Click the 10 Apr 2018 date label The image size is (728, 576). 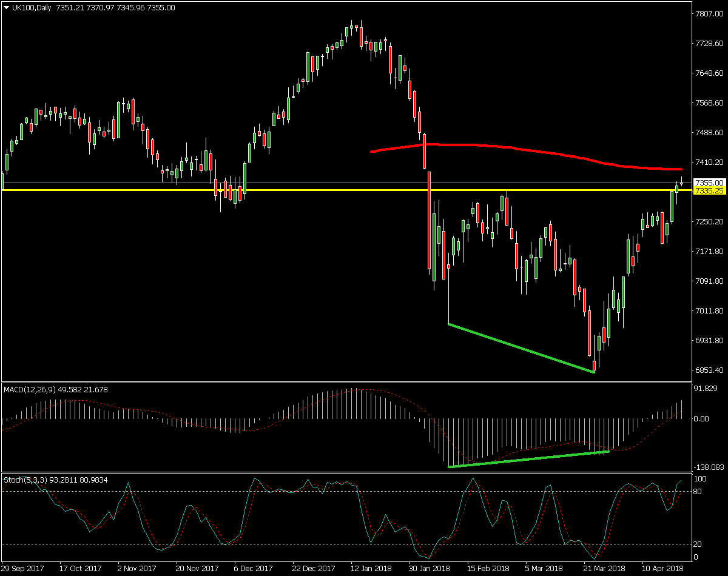coord(662,569)
